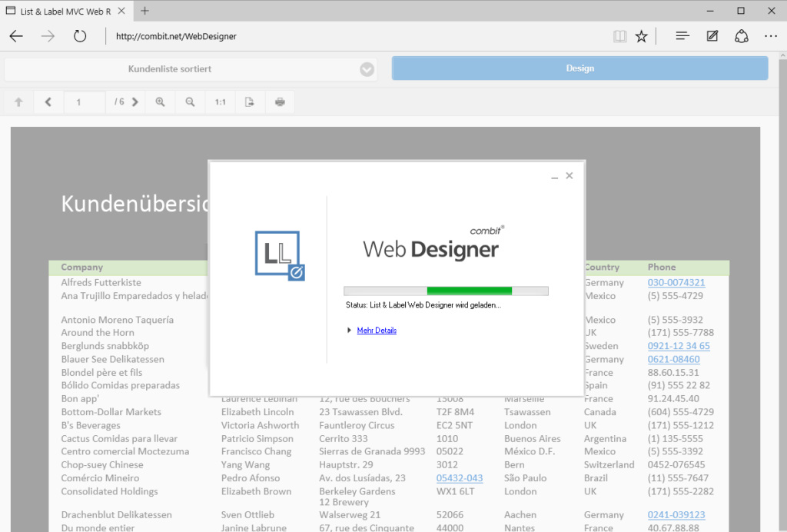Open the More actions menu in Edge
Image resolution: width=787 pixels, height=532 pixels.
click(771, 35)
